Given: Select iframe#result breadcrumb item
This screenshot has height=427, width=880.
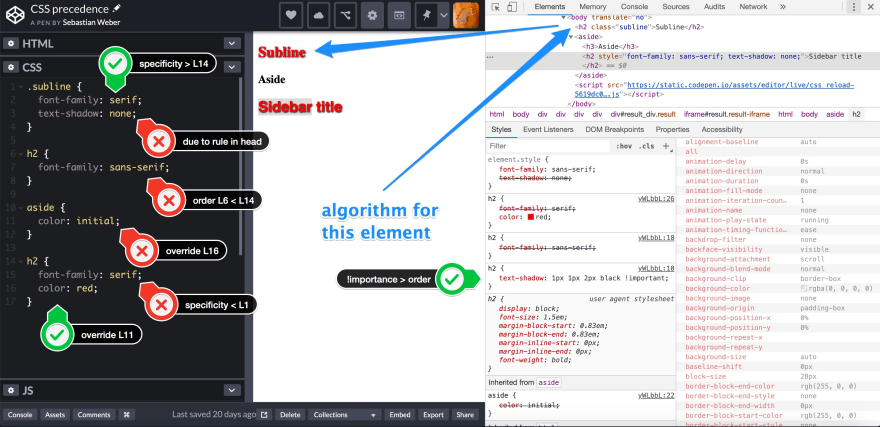Looking at the screenshot, I should (725, 114).
